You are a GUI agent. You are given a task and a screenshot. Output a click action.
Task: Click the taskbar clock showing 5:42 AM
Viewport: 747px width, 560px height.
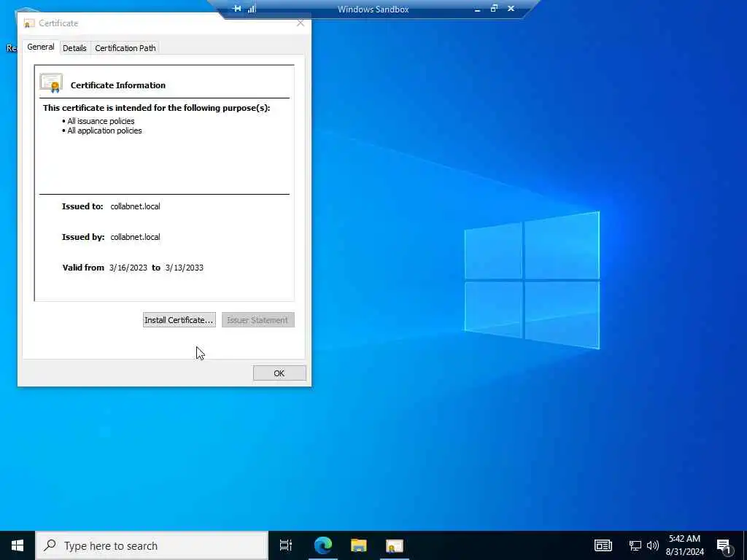[684, 545]
